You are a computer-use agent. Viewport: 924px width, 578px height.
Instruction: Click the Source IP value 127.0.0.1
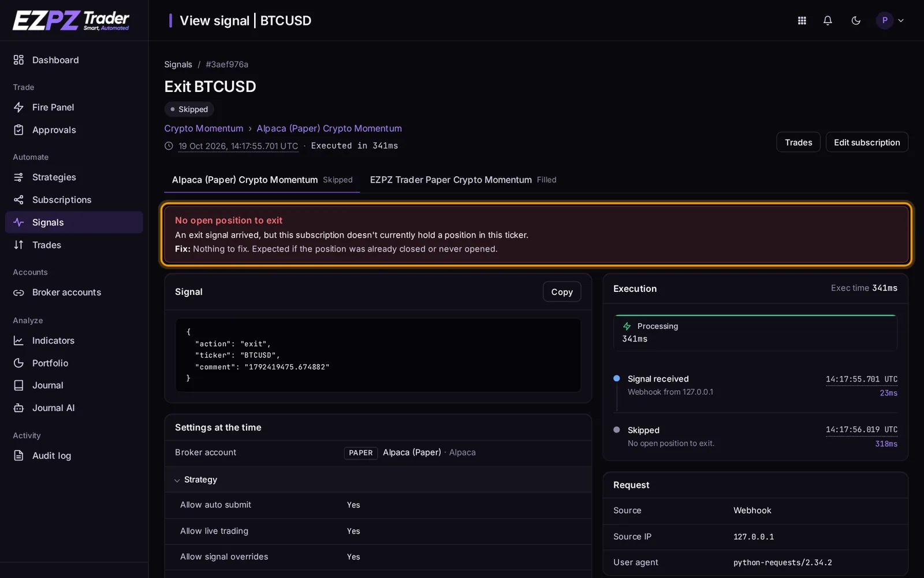coord(753,537)
